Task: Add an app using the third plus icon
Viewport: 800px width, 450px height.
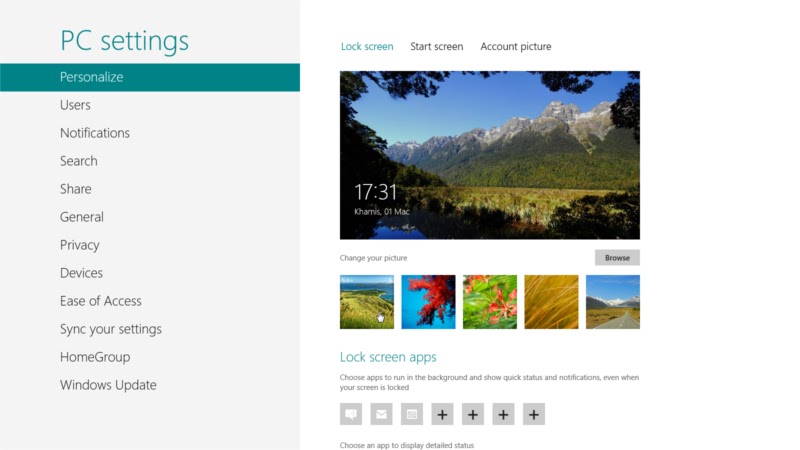Action: coord(503,414)
